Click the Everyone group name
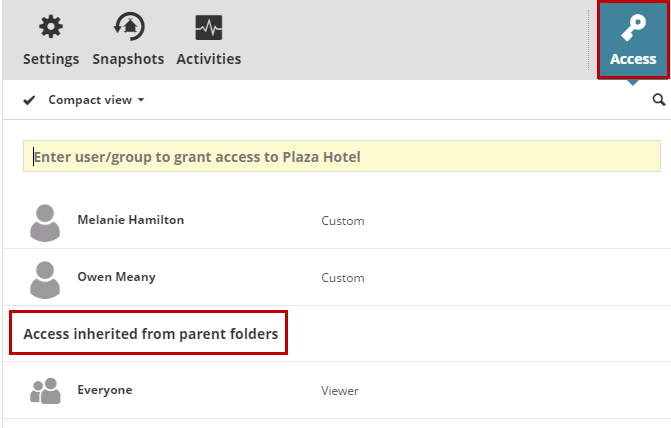The image size is (671, 428). coord(105,390)
